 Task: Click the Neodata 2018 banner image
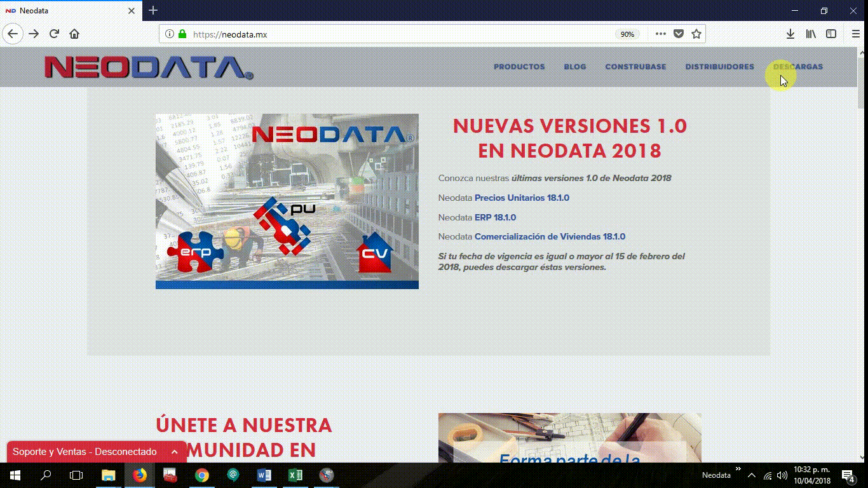[x=287, y=201]
